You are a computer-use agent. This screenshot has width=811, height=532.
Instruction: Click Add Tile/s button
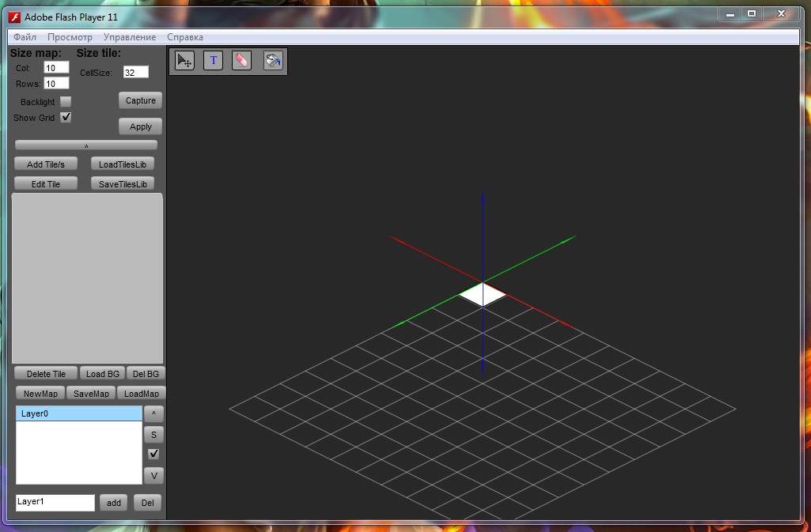[46, 164]
